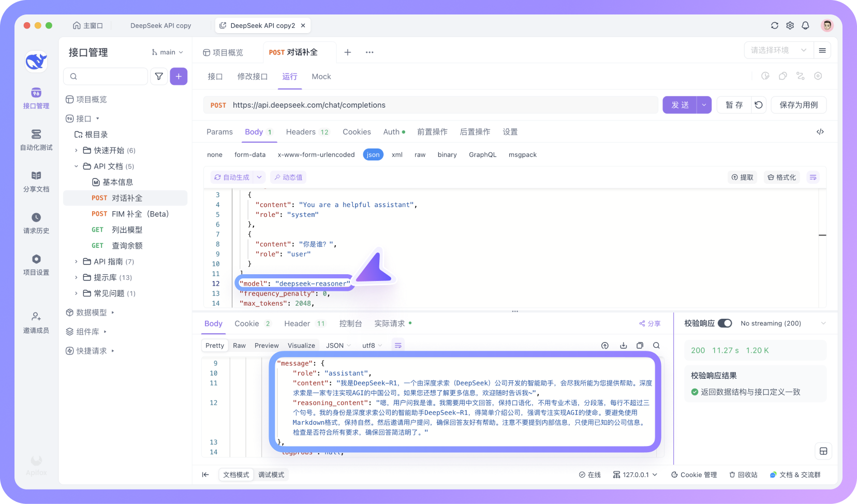The height and width of the screenshot is (504, 857).
Task: Click the download response icon
Action: (624, 346)
